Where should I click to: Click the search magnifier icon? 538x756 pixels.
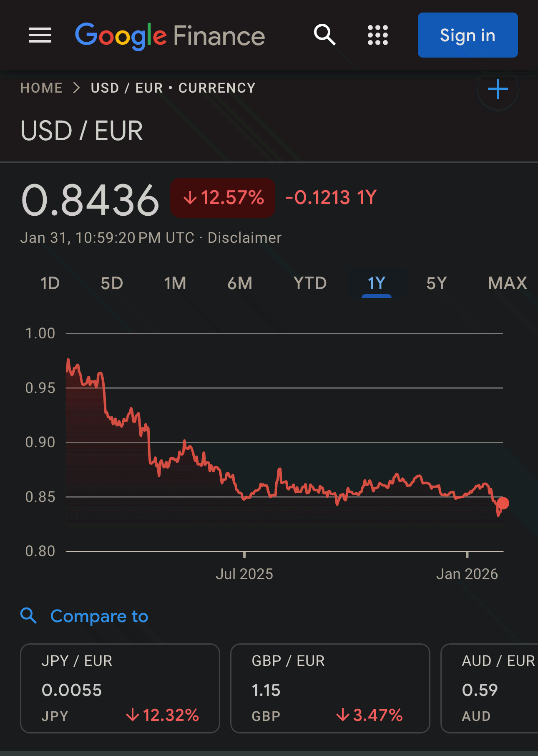324,35
